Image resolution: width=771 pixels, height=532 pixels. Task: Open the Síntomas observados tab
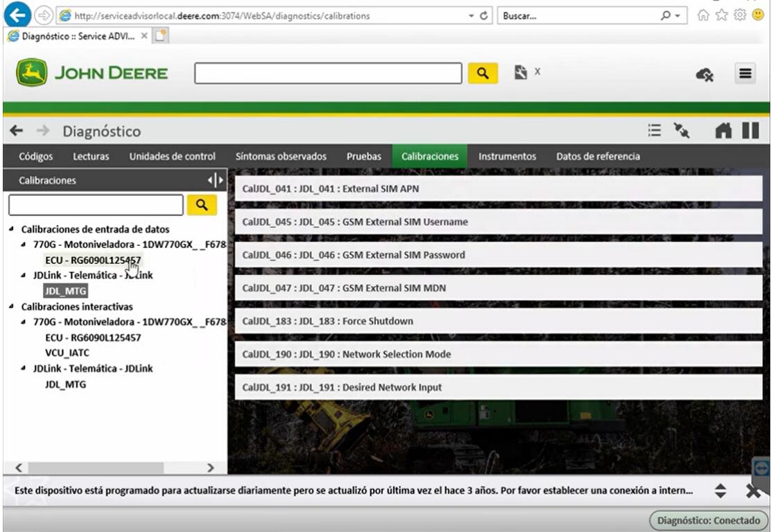[281, 157]
